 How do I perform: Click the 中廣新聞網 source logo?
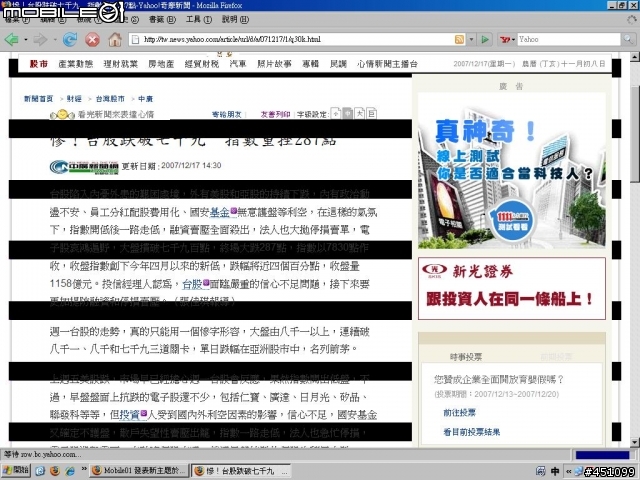click(84, 167)
